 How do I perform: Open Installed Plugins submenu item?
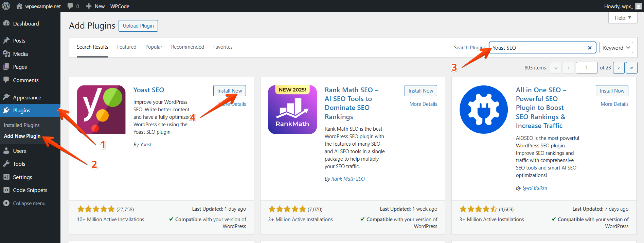[22, 125]
